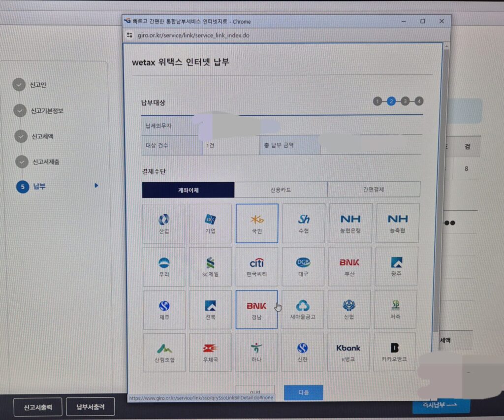Select the NH 농축협 tile
The image size is (504, 420).
(398, 223)
